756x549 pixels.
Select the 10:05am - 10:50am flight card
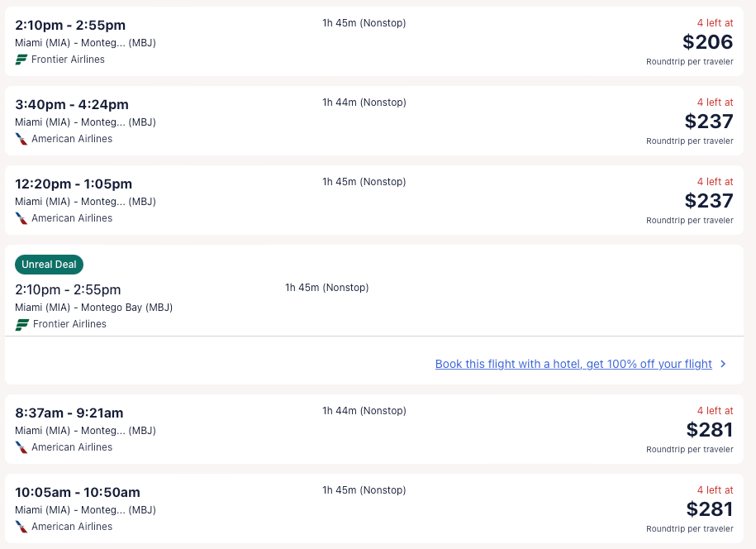pos(78,492)
